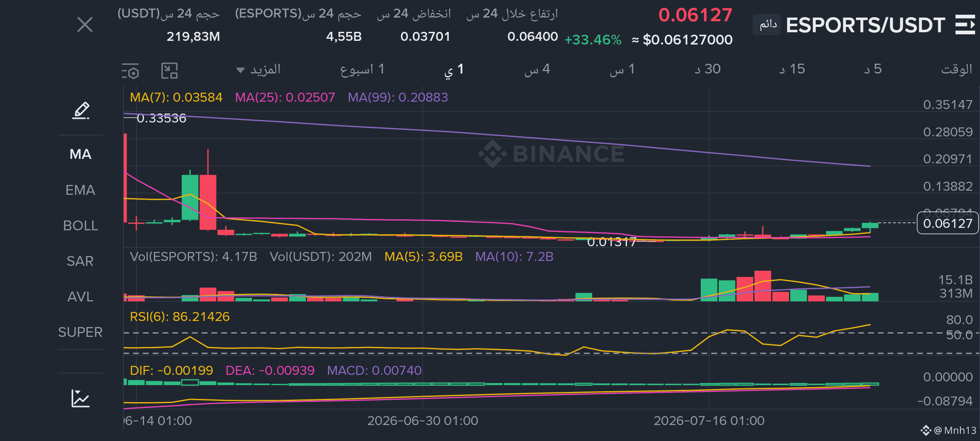Switch to the 15 د timeframe
The image size is (980, 441).
(x=792, y=69)
